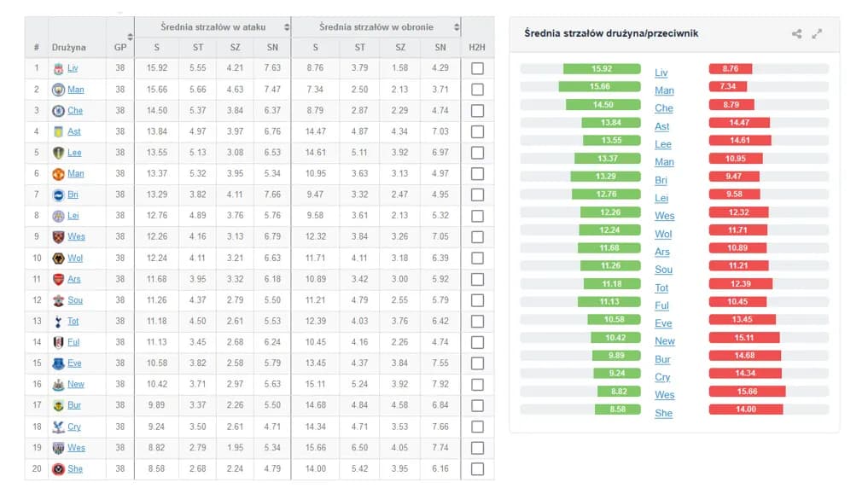Click the 'Drużyna' column header
Screen dimensions: 868x488
(x=68, y=48)
